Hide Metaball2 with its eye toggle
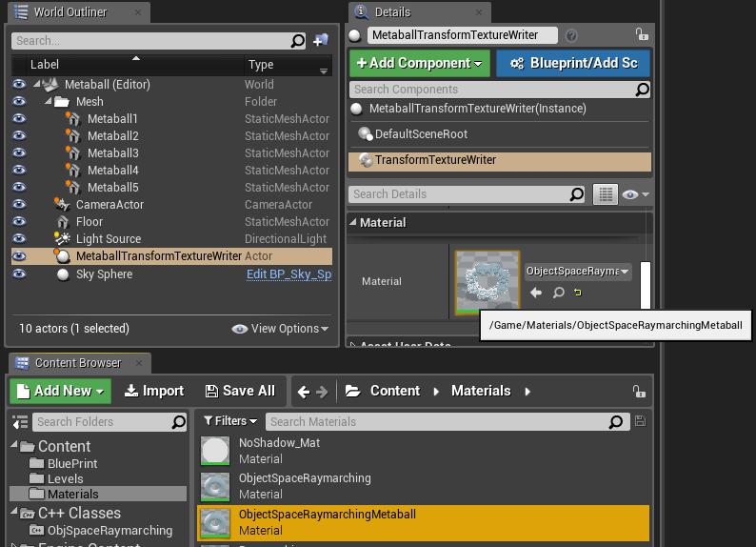This screenshot has width=756, height=547. pos(19,135)
